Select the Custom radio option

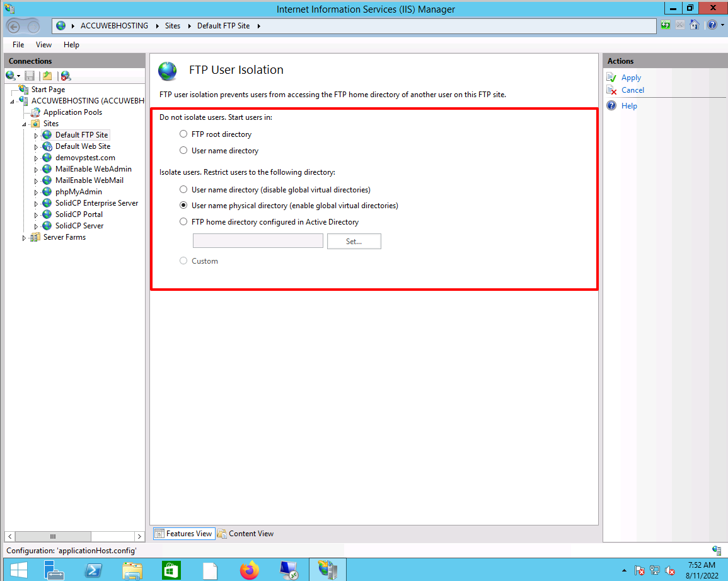[183, 261]
